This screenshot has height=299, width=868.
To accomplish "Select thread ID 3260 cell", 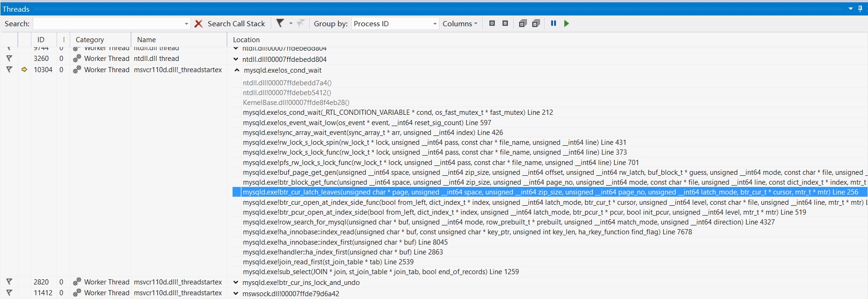I will tap(41, 59).
